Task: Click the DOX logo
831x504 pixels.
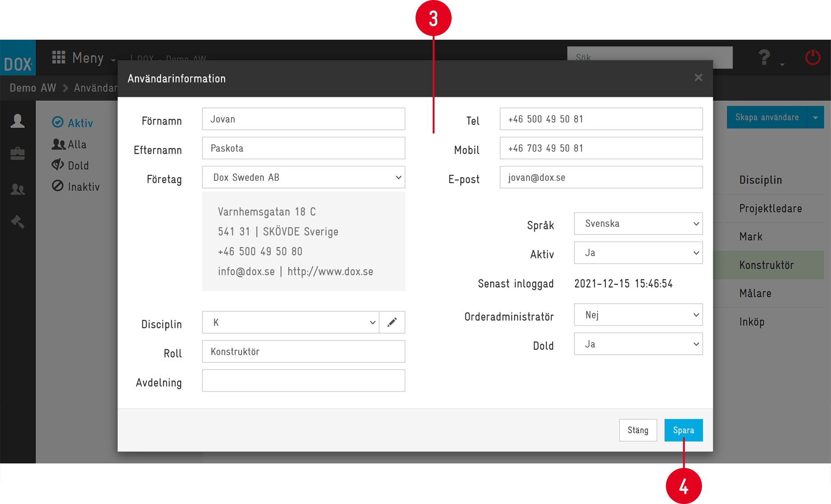Action: point(18,58)
